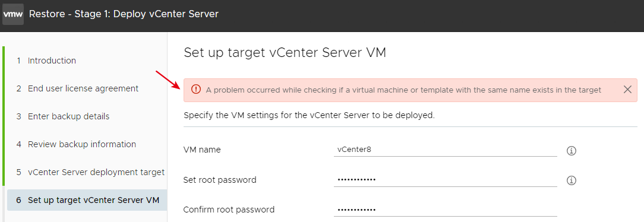
Task: Dismiss the error alert banner
Action: pos(627,90)
